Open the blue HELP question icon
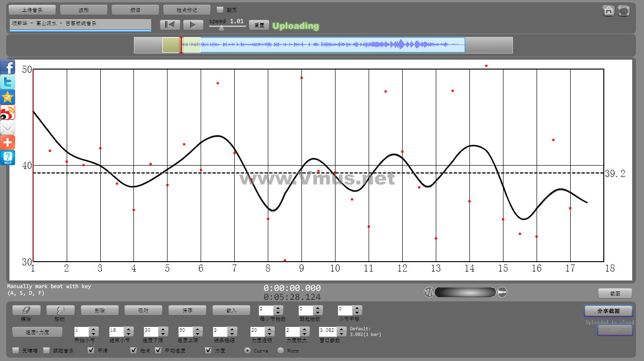 tap(8, 158)
